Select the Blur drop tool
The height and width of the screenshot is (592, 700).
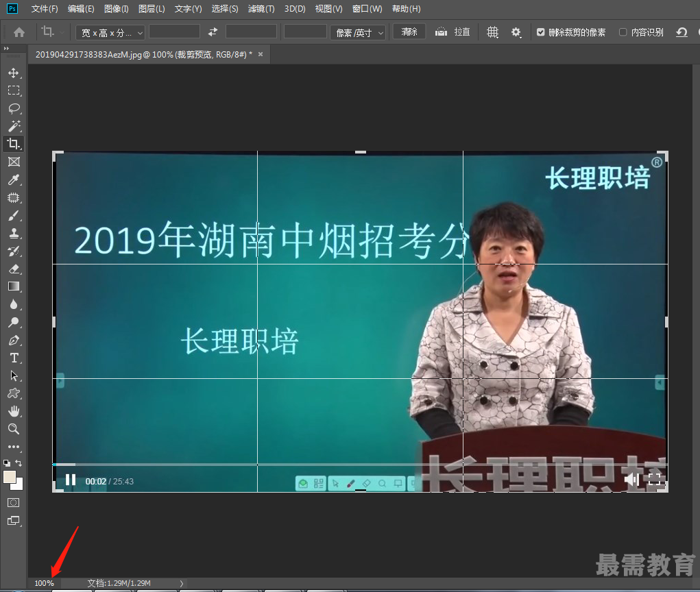[x=14, y=304]
